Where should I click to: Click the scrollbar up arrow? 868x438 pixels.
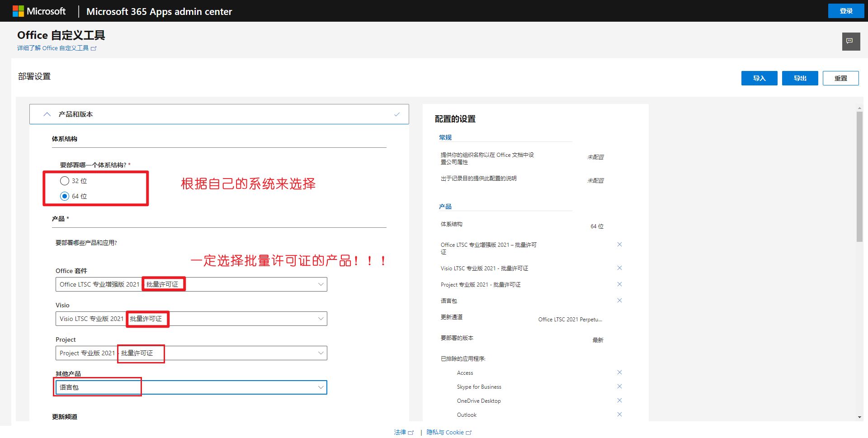tap(859, 108)
